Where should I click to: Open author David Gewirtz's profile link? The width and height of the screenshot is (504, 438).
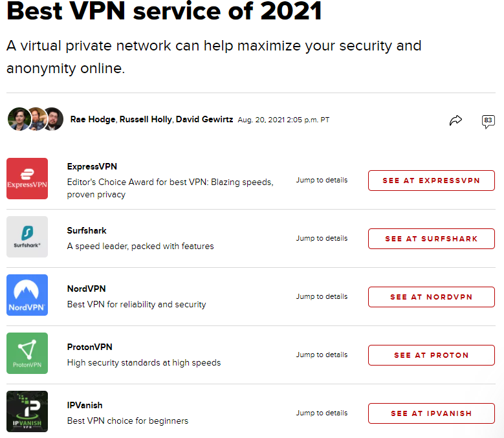[x=204, y=120]
